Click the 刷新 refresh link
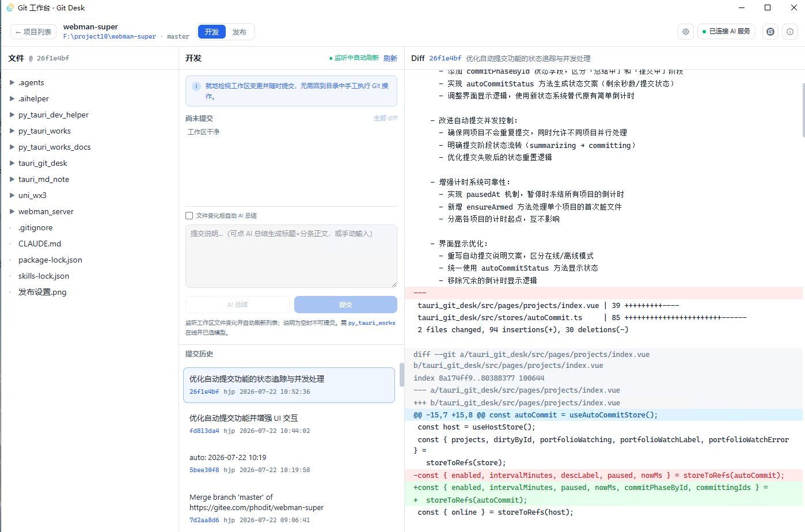The image size is (805, 532). pyautogui.click(x=390, y=58)
